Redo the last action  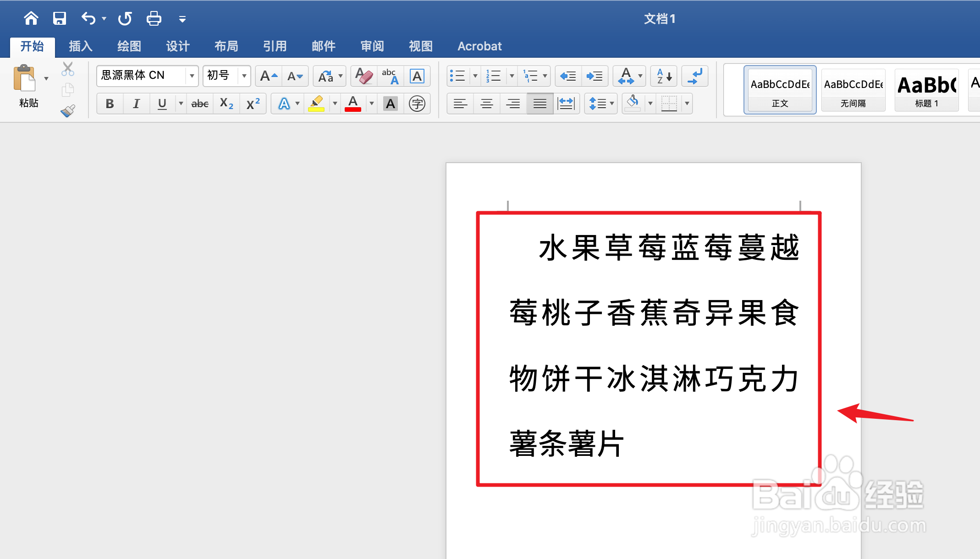[125, 19]
